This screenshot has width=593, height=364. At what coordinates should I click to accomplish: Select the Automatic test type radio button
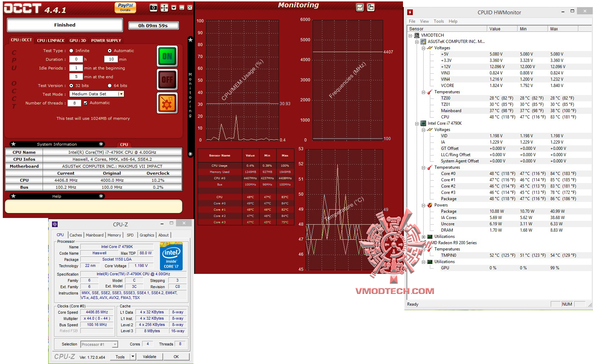tap(110, 51)
